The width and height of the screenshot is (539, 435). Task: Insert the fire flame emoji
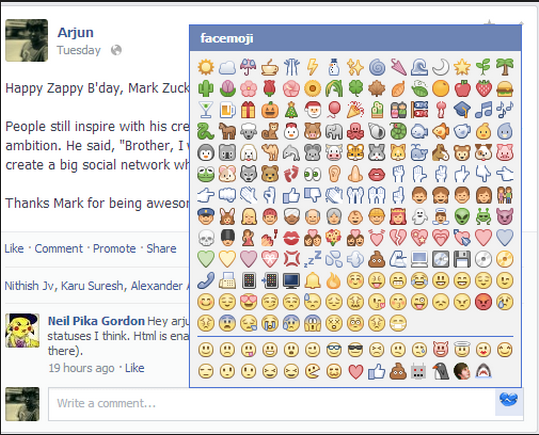pyautogui.click(x=334, y=281)
